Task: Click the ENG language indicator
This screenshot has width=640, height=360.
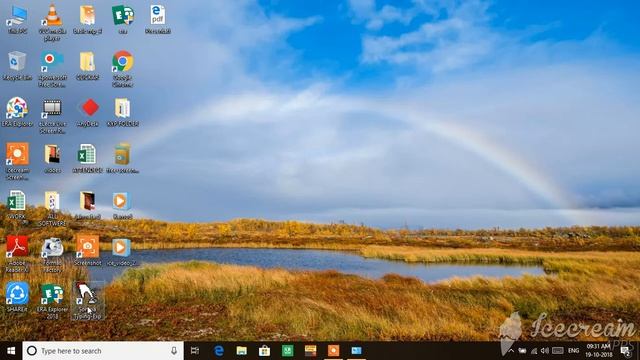Action: coord(573,351)
